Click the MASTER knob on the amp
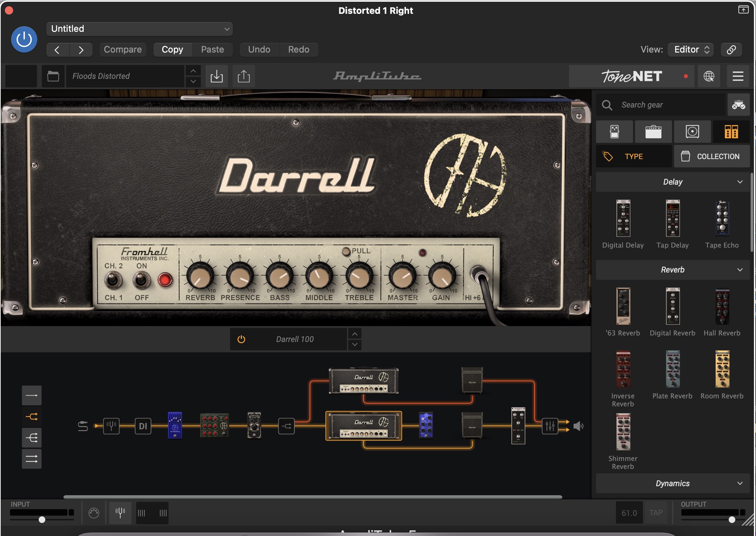This screenshot has height=536, width=756. click(402, 276)
